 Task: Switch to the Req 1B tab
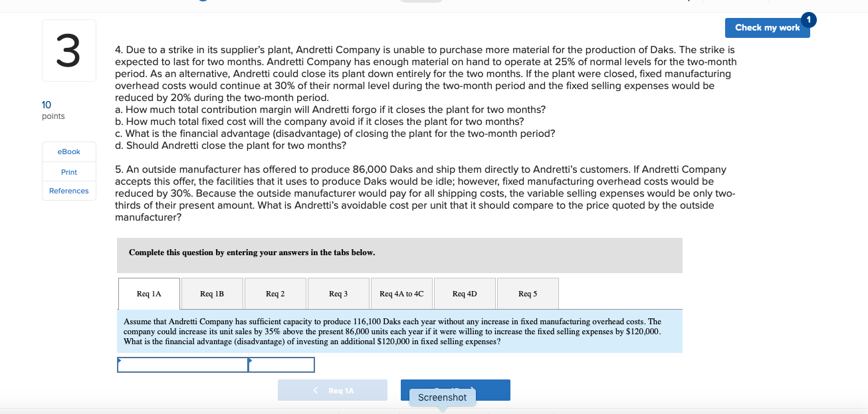[211, 293]
